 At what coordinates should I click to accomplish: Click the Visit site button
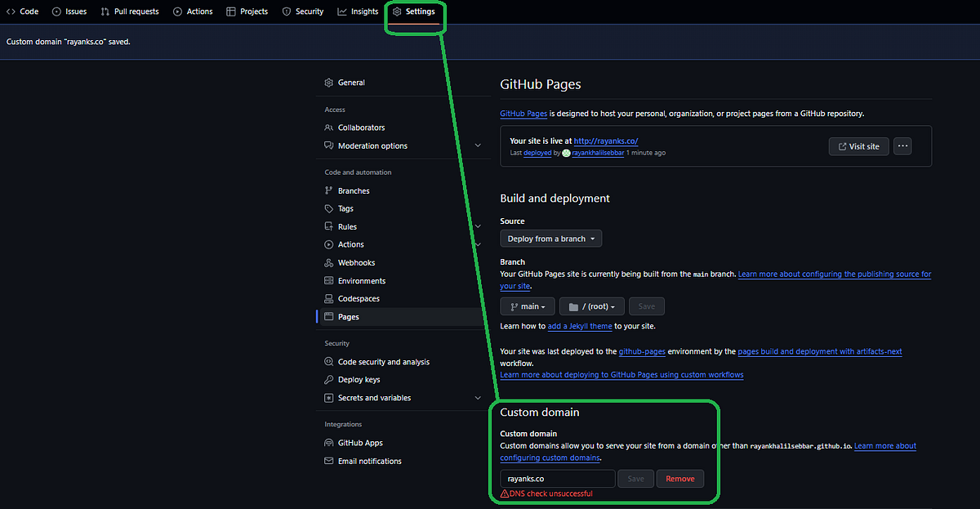(x=858, y=146)
